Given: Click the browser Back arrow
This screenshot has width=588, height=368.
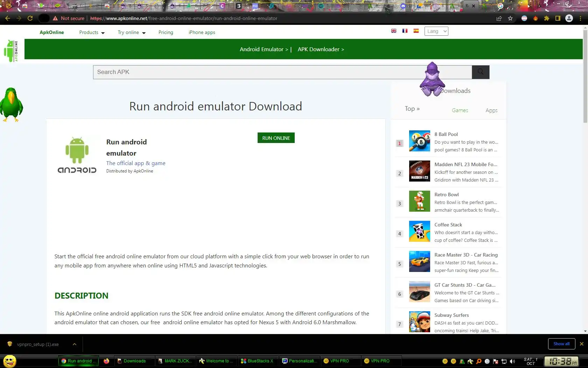Looking at the screenshot, I should pos(8,18).
